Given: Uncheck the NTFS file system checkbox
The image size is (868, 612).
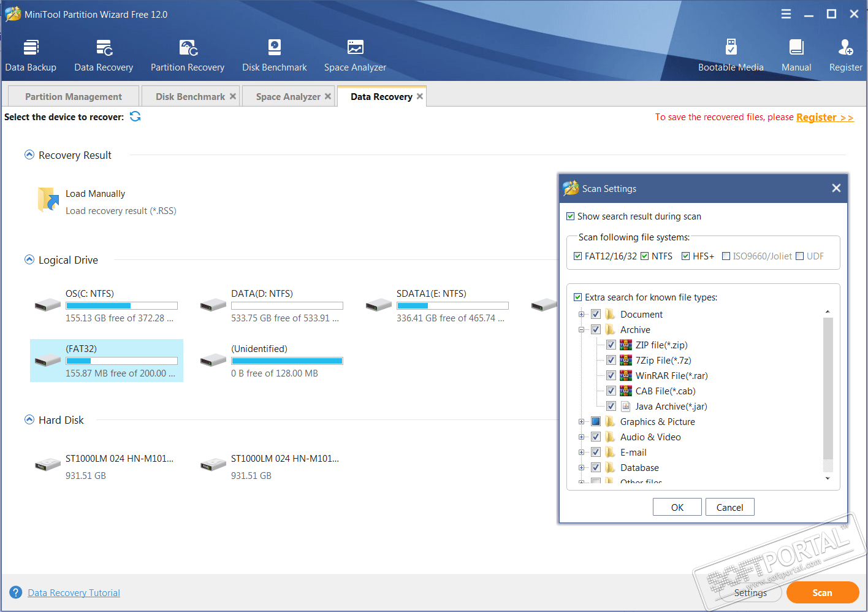Looking at the screenshot, I should pos(645,256).
